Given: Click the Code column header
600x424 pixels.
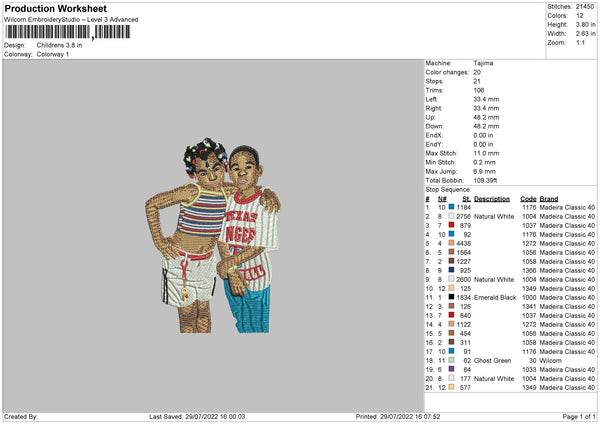Looking at the screenshot, I should point(528,199).
